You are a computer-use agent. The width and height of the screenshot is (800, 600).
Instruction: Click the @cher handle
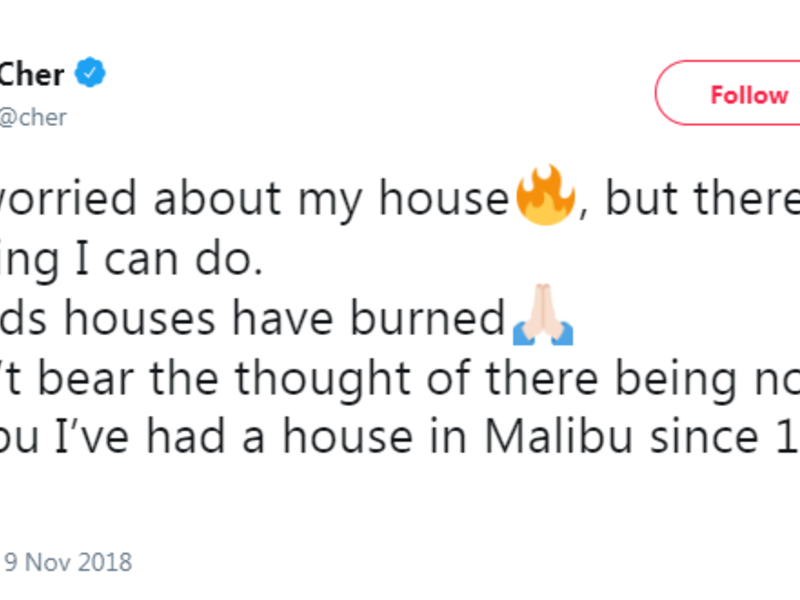pyautogui.click(x=34, y=117)
